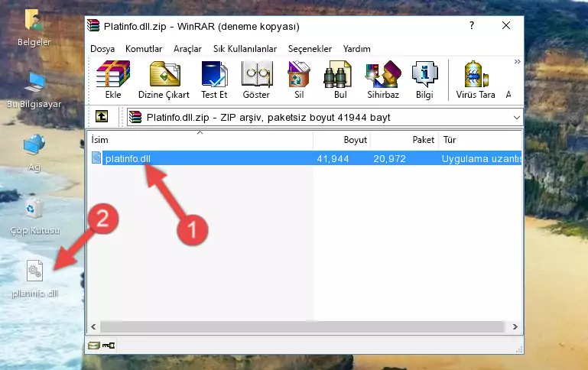This screenshot has width=588, height=370.
Task: Click the archive icon in address bar
Action: point(135,117)
